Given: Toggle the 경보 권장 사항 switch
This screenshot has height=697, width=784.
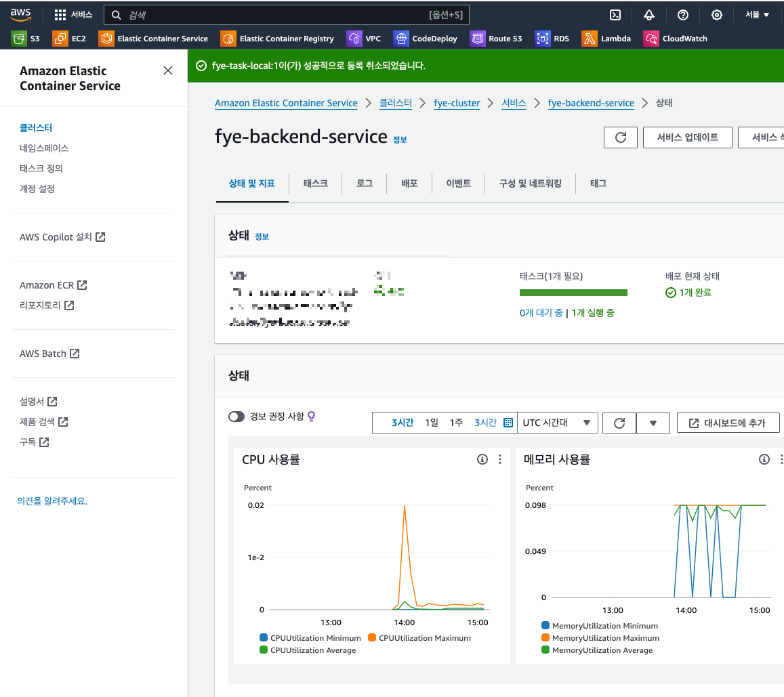Looking at the screenshot, I should click(236, 416).
